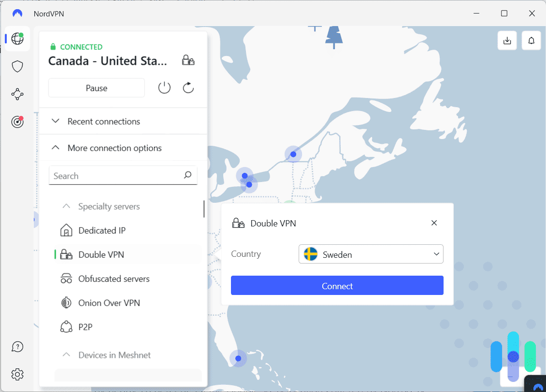Click the Double VPN lock icon beside Canada
This screenshot has height=392, width=546.
(188, 60)
